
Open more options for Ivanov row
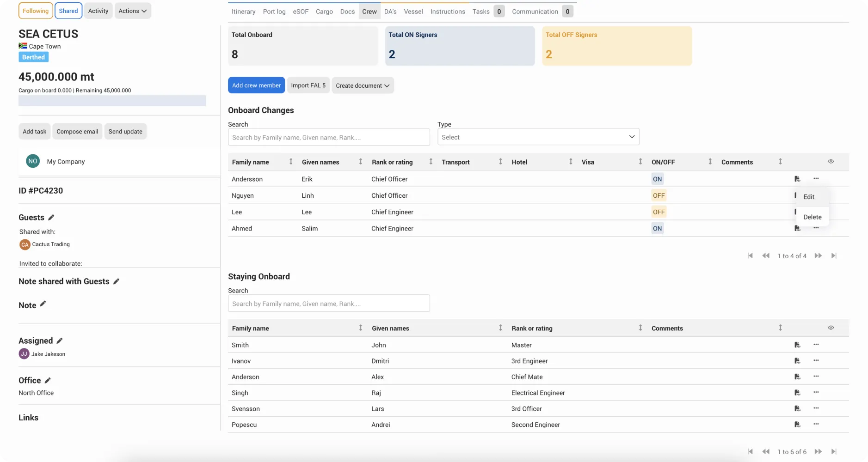(816, 360)
